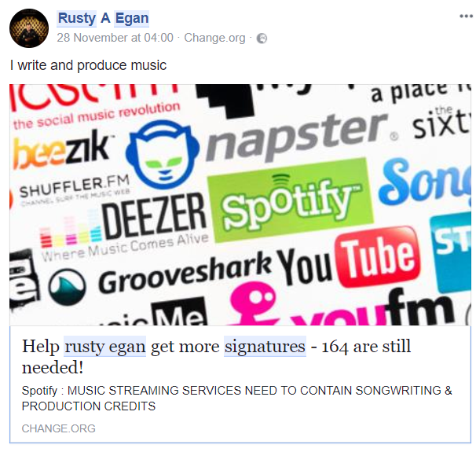The image size is (476, 452).
Task: Click the SHUFFLER.FM logo text
Action: 75,187
